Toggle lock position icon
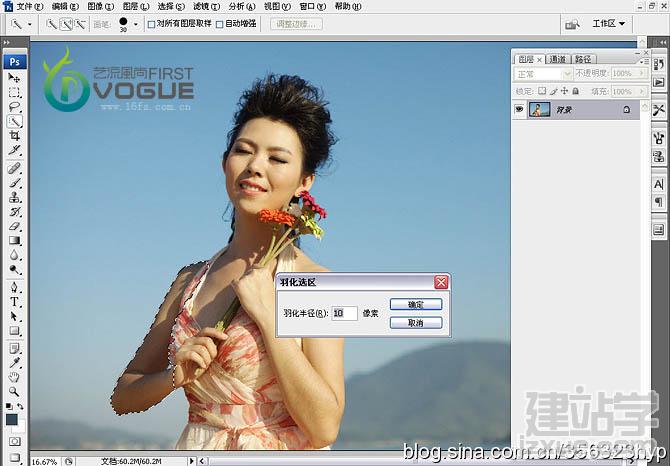The image size is (670, 466). pyautogui.click(x=564, y=91)
